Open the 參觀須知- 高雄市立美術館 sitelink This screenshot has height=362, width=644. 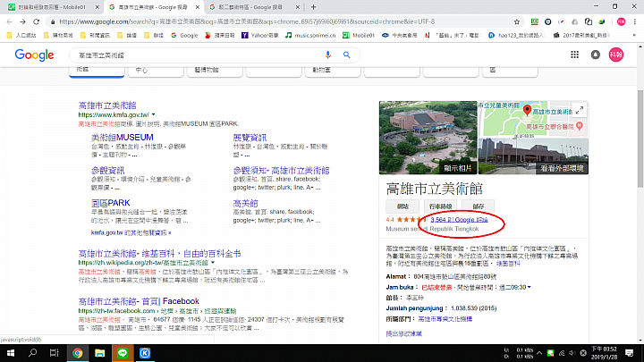[281, 171]
